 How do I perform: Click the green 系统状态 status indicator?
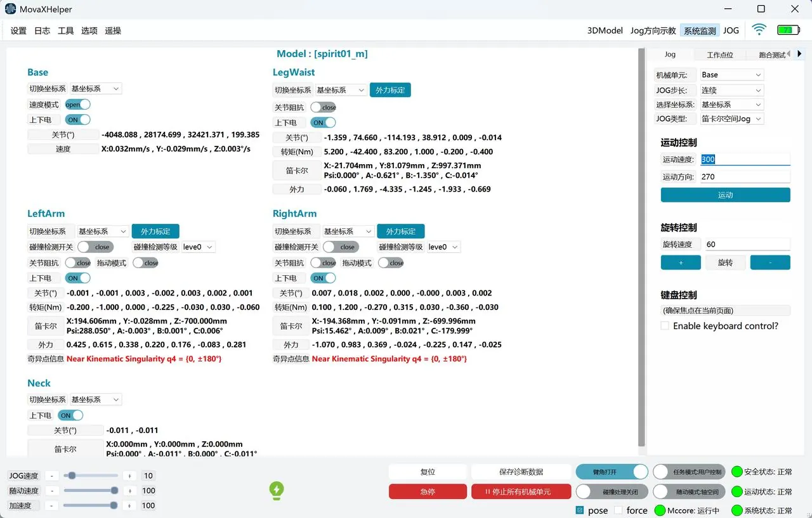pos(737,510)
